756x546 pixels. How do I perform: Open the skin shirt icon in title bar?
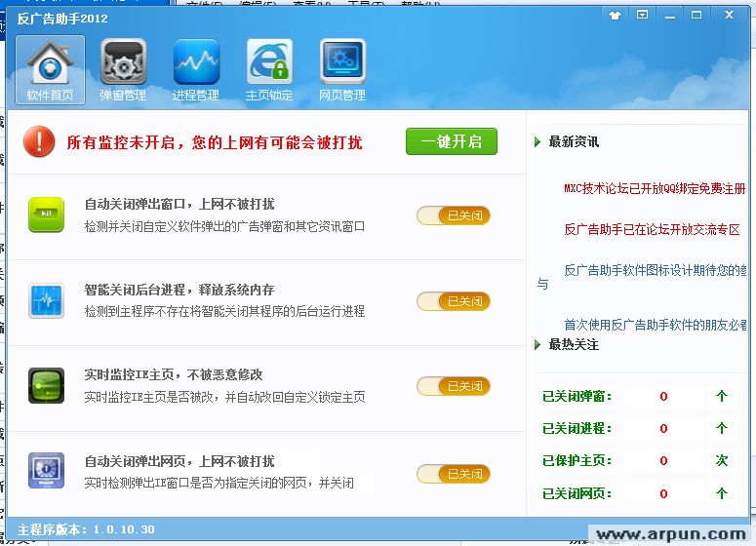(x=615, y=16)
